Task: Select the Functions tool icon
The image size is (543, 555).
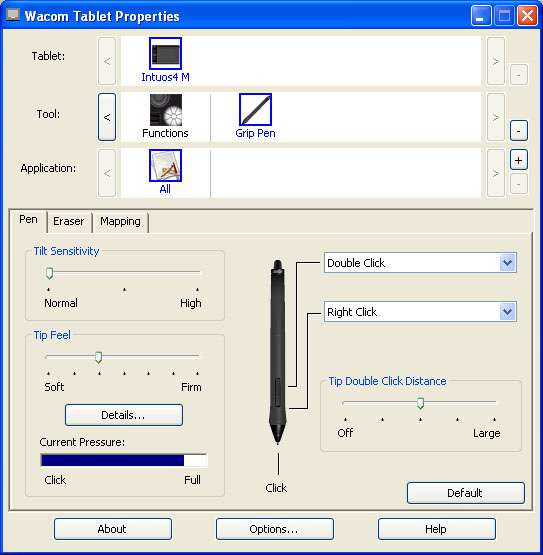Action: click(165, 110)
